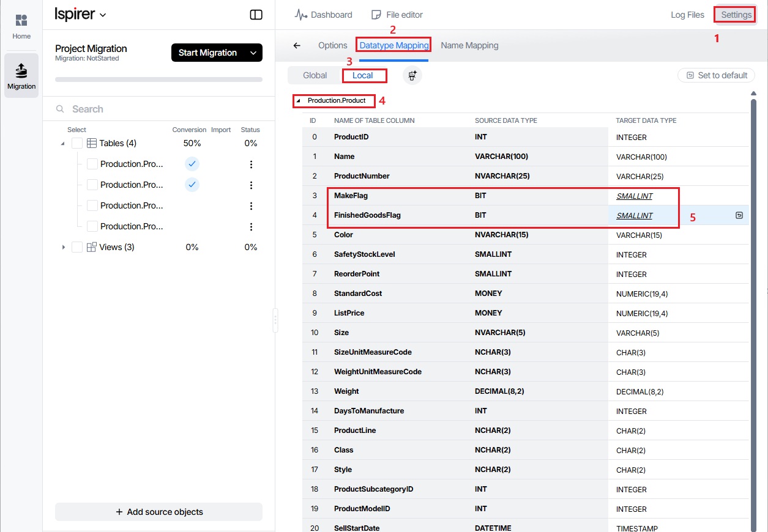
Task: Select the Global mapping tab
Action: pos(315,75)
